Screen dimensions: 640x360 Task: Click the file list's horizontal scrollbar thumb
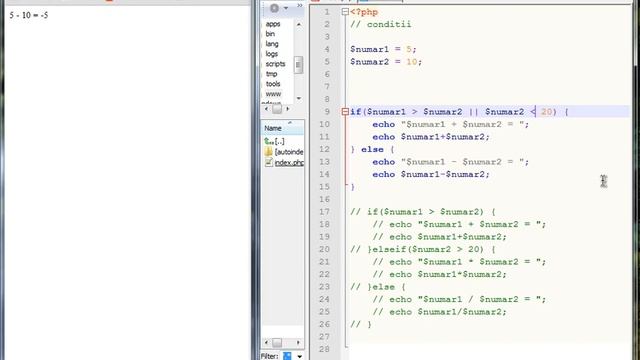pyautogui.click(x=277, y=342)
